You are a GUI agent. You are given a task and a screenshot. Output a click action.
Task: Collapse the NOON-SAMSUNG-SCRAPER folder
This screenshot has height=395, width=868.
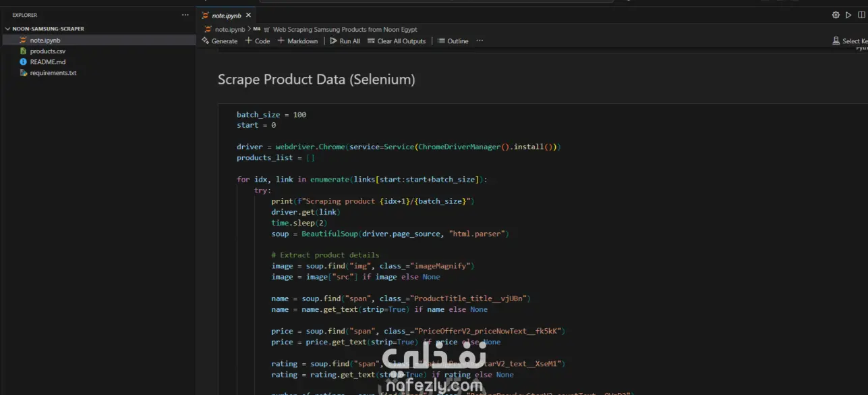[x=47, y=29]
